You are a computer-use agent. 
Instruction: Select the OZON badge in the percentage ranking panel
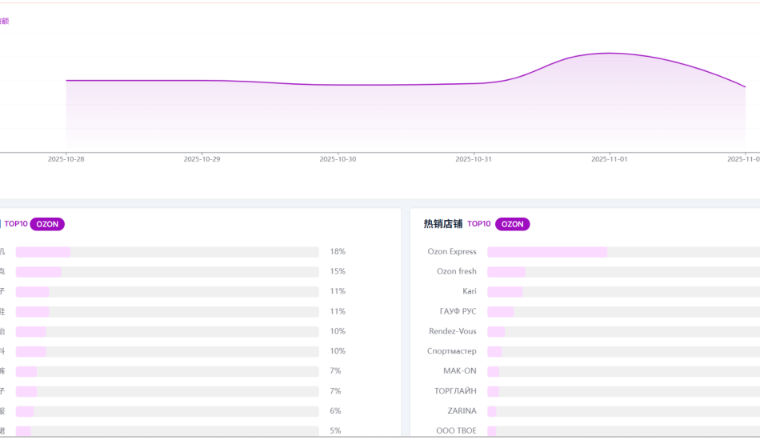click(x=47, y=224)
